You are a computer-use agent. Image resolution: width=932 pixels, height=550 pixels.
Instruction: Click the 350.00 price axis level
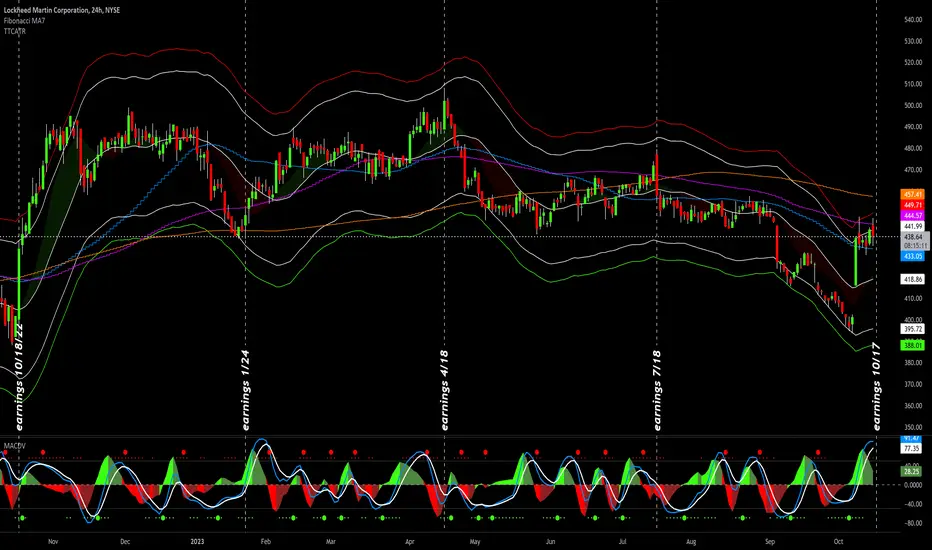(913, 427)
